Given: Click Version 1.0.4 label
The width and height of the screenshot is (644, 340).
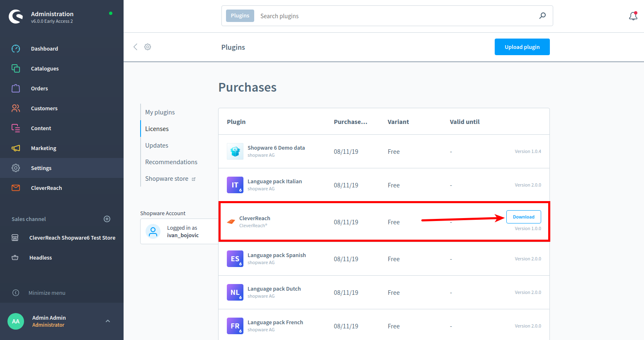Looking at the screenshot, I should pos(528,151).
